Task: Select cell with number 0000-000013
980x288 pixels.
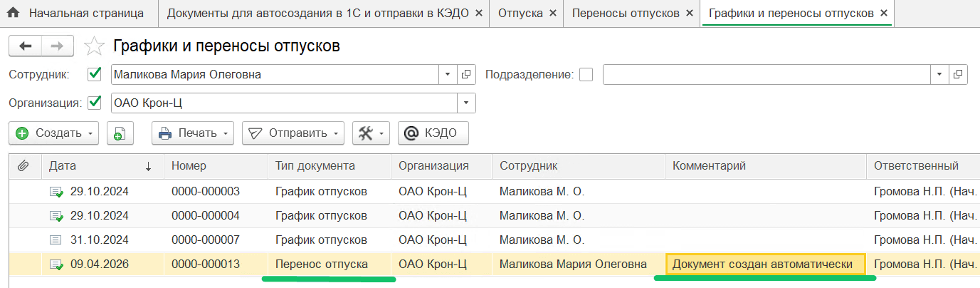Action: click(x=215, y=264)
